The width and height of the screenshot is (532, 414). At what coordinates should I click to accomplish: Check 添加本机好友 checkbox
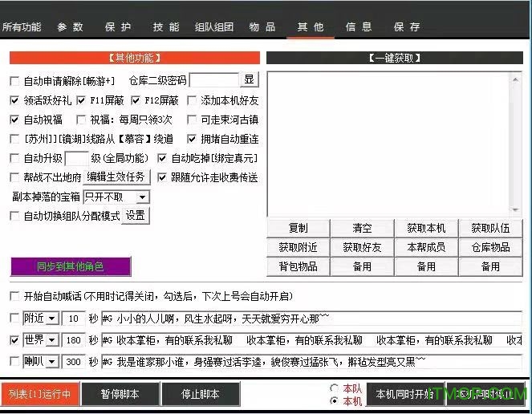coord(192,100)
